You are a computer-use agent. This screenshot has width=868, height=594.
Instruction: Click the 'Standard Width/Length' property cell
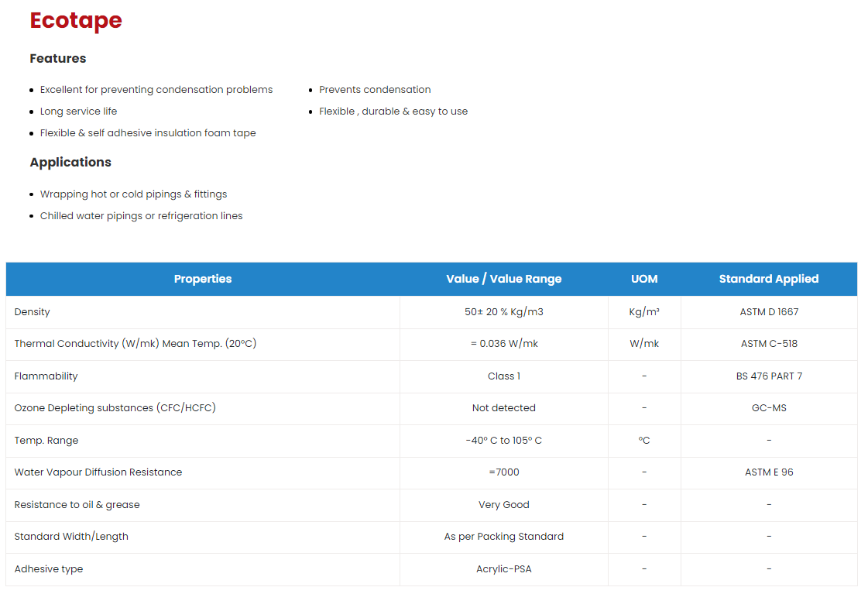coord(203,537)
